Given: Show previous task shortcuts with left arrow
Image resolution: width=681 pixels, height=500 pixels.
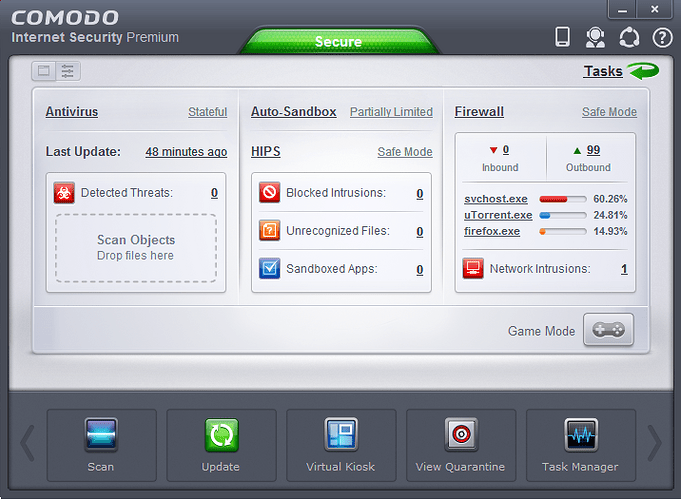Looking at the screenshot, I should (x=27, y=443).
